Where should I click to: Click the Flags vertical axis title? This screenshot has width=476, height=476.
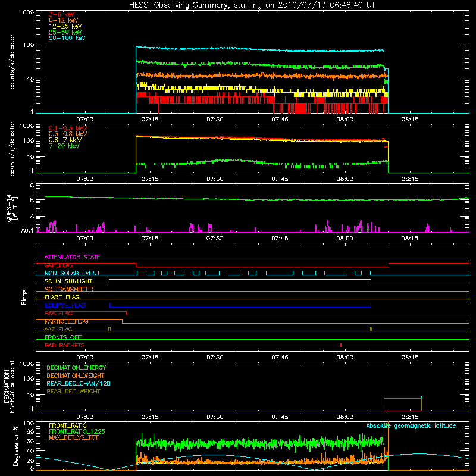[24, 297]
